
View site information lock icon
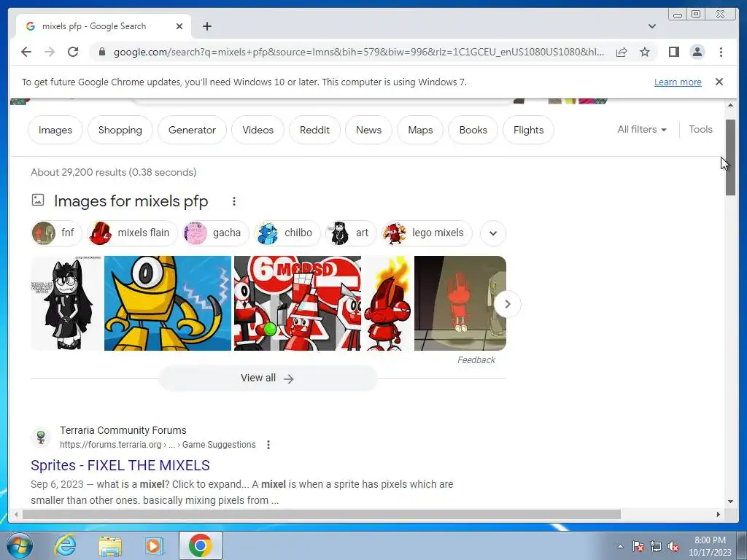101,52
